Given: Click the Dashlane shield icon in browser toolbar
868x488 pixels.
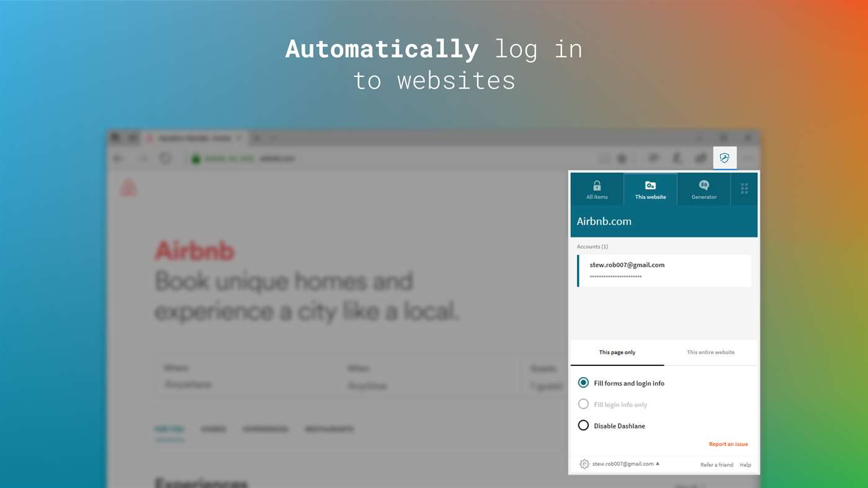Looking at the screenshot, I should (x=725, y=158).
